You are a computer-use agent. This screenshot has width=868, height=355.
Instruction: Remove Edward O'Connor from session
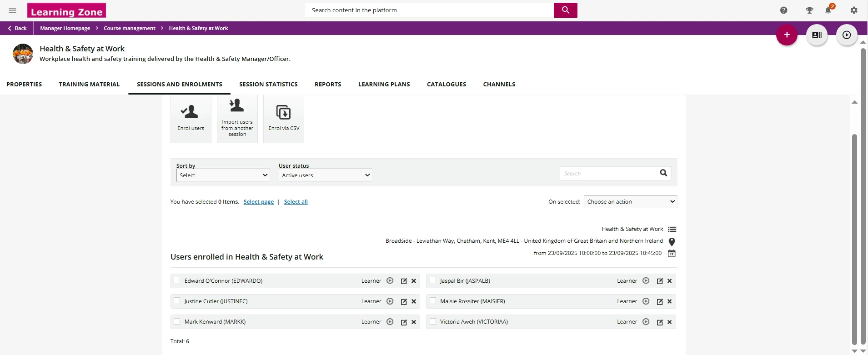point(414,281)
